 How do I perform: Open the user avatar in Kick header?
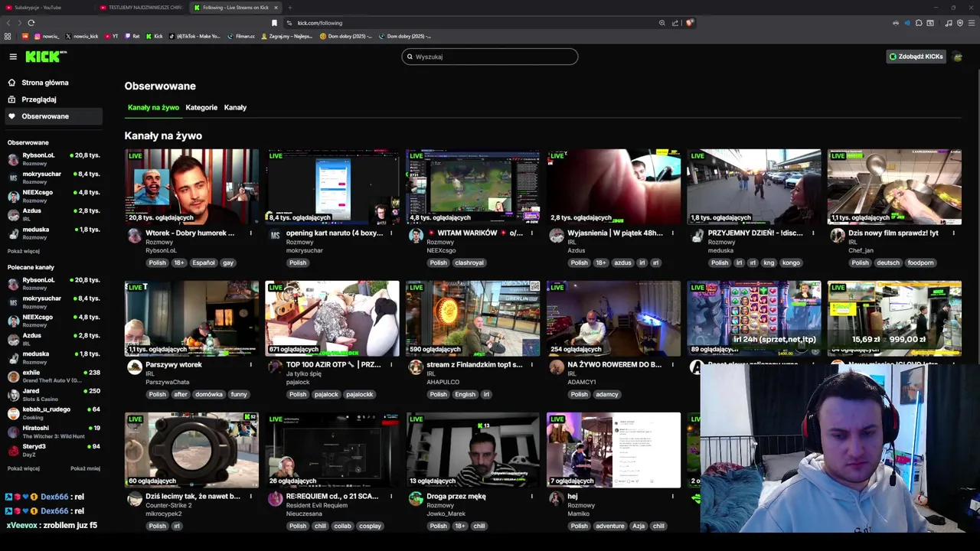click(x=957, y=57)
